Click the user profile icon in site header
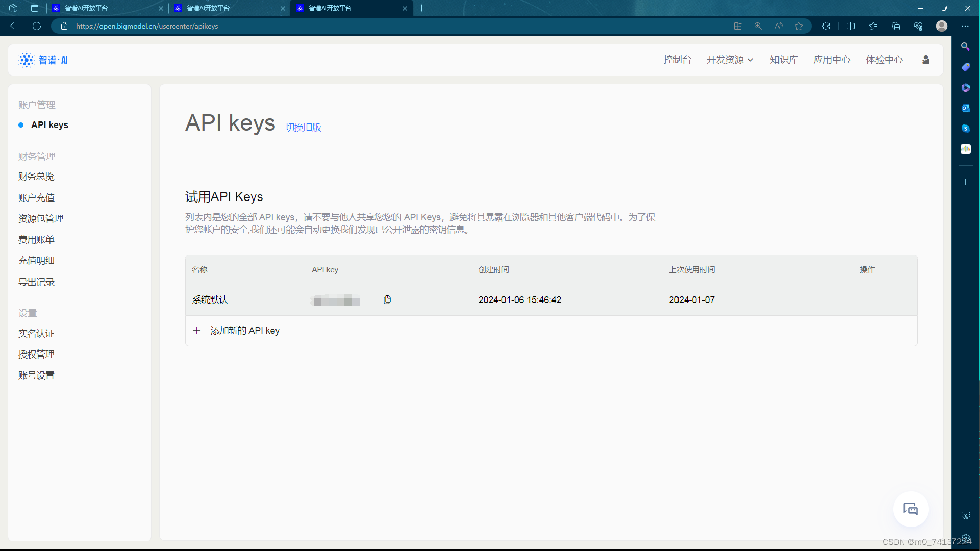Image resolution: width=980 pixels, height=551 pixels. [x=926, y=60]
